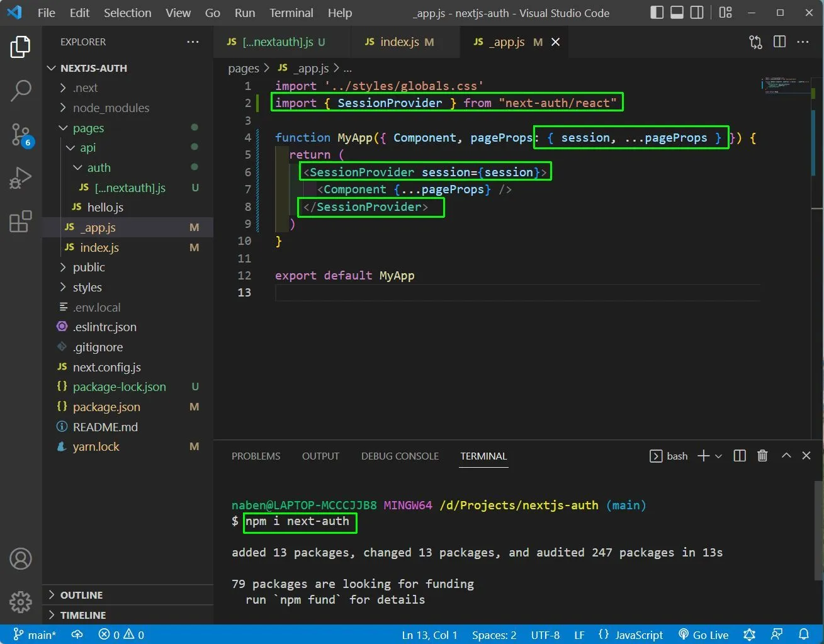824x644 pixels.
Task: Click the publish to cloud status icon
Action: tap(77, 635)
